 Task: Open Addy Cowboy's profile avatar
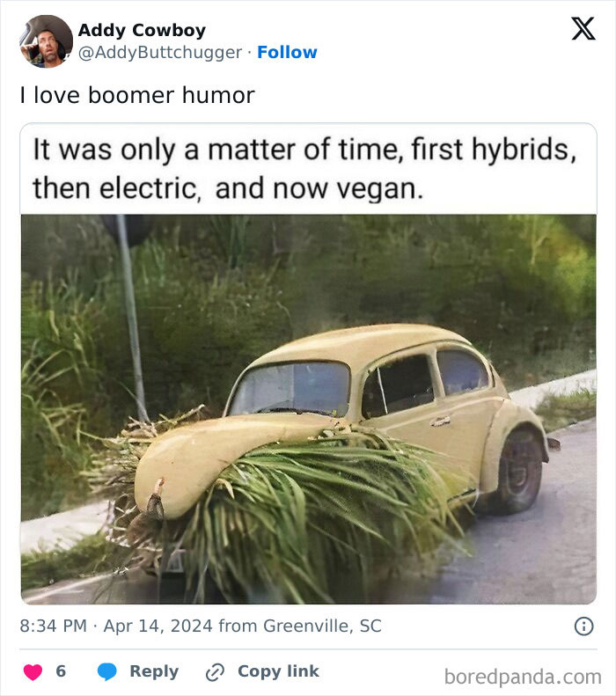point(46,41)
